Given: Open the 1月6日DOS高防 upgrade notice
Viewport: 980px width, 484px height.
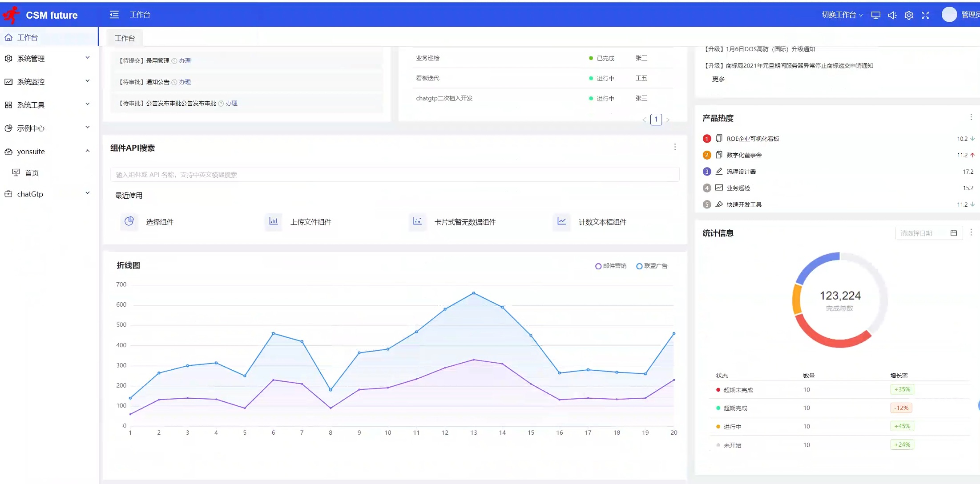Looking at the screenshot, I should (x=759, y=49).
